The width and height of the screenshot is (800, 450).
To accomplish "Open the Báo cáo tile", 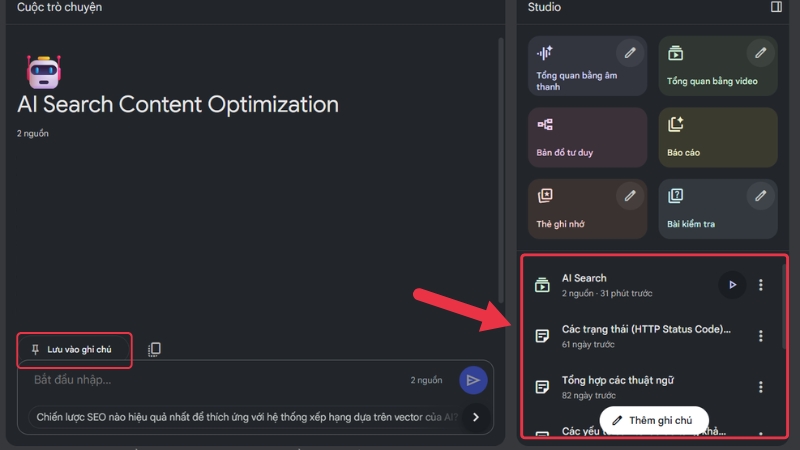I will coord(717,137).
